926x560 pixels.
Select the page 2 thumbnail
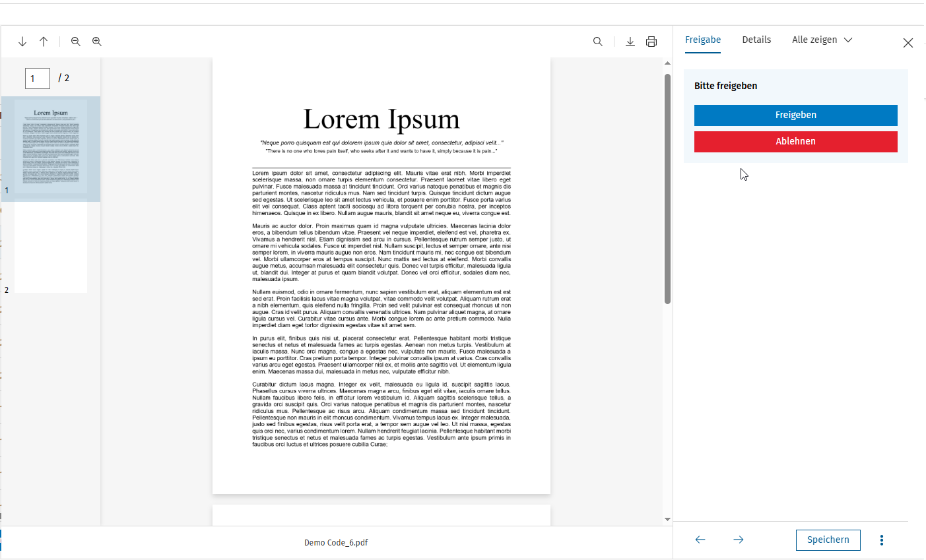pos(51,247)
